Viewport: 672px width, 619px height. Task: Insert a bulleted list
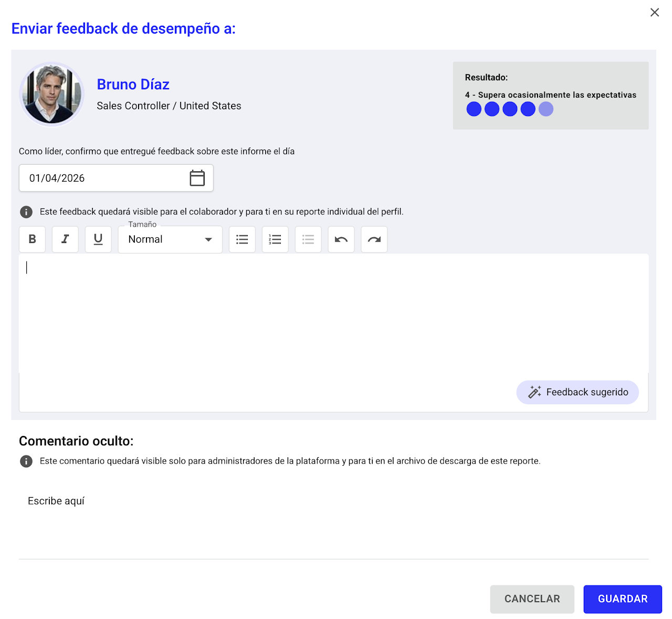[x=242, y=239]
